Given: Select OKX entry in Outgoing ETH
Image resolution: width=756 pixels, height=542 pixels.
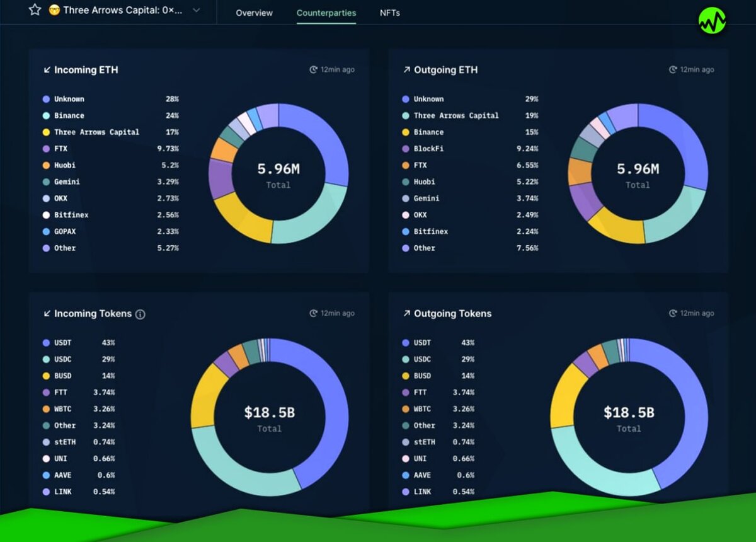Looking at the screenshot, I should [x=470, y=215].
